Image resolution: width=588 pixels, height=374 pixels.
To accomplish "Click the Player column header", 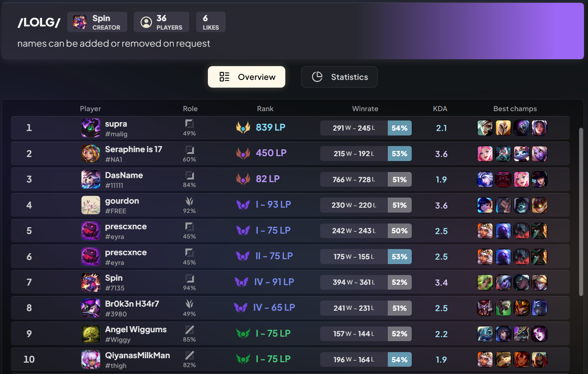I will coord(90,109).
